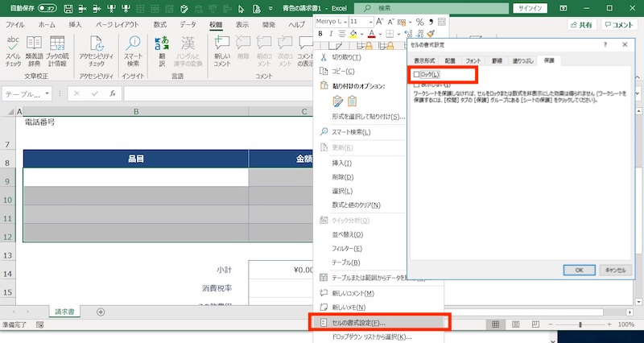Apply the yellow fill color bucket
Viewport: 644px width, 343px height.
coord(353,34)
